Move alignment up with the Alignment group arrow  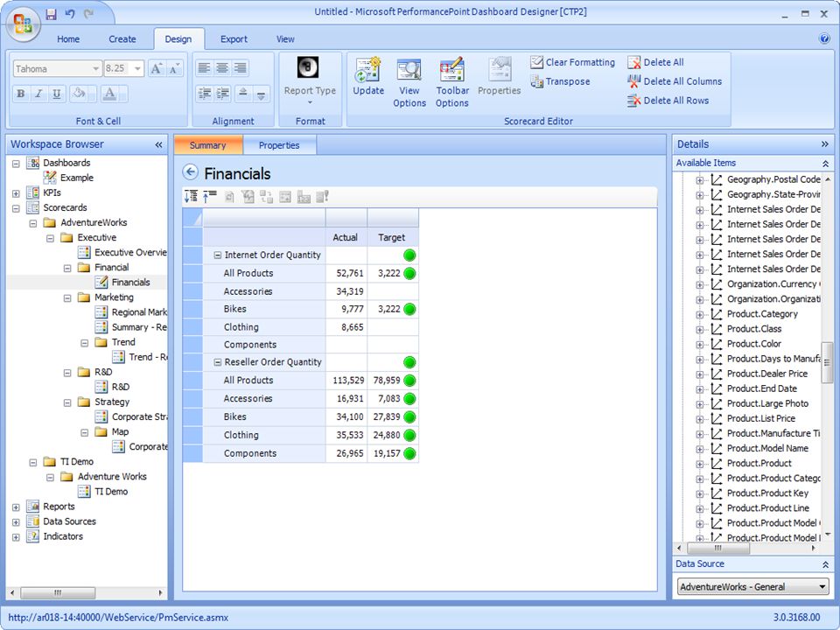(x=242, y=94)
